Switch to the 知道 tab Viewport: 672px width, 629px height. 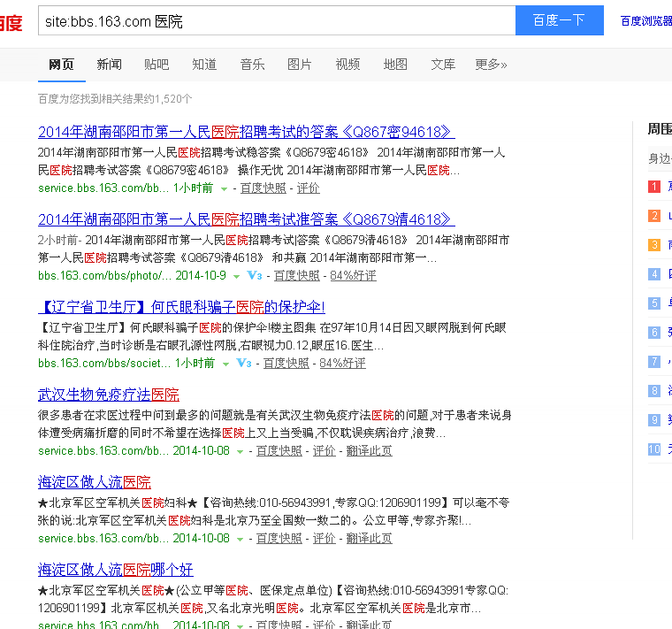204,65
